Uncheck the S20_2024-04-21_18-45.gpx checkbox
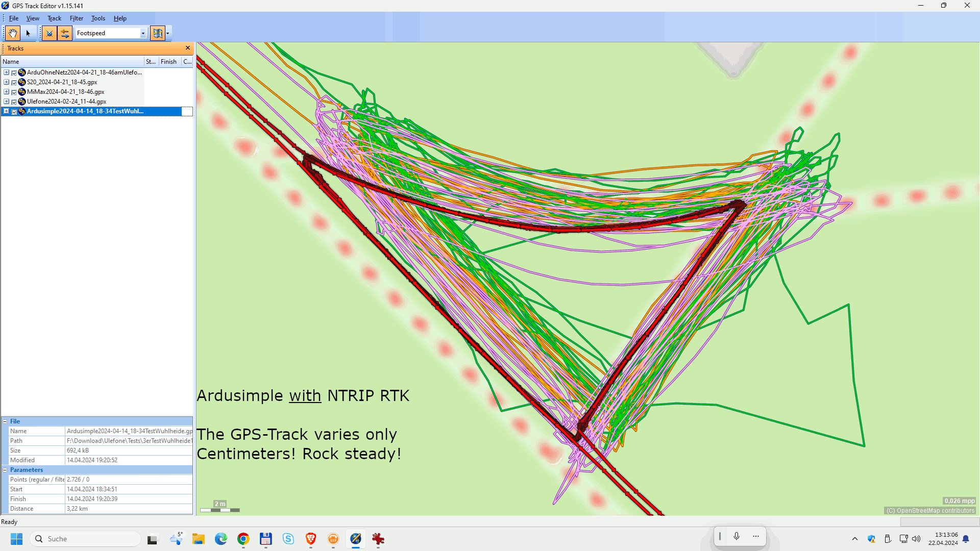 point(14,83)
